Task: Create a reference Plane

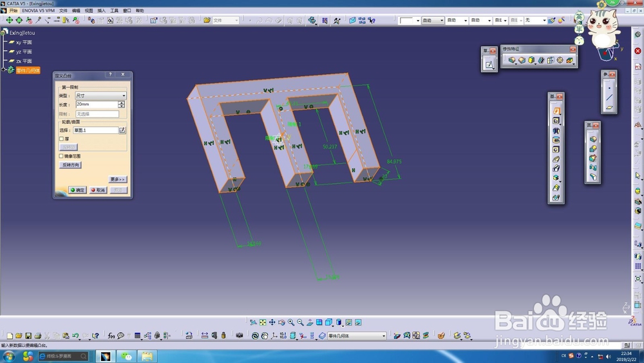Action: click(609, 107)
